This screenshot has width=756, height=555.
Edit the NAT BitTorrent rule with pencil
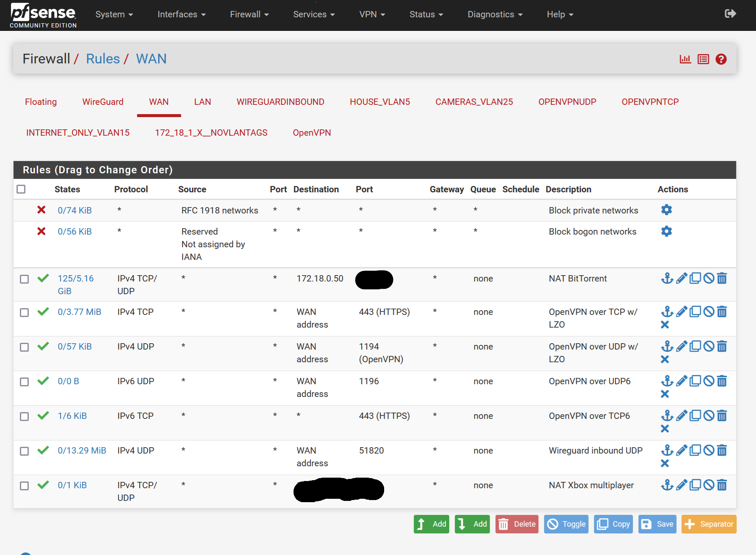click(682, 278)
